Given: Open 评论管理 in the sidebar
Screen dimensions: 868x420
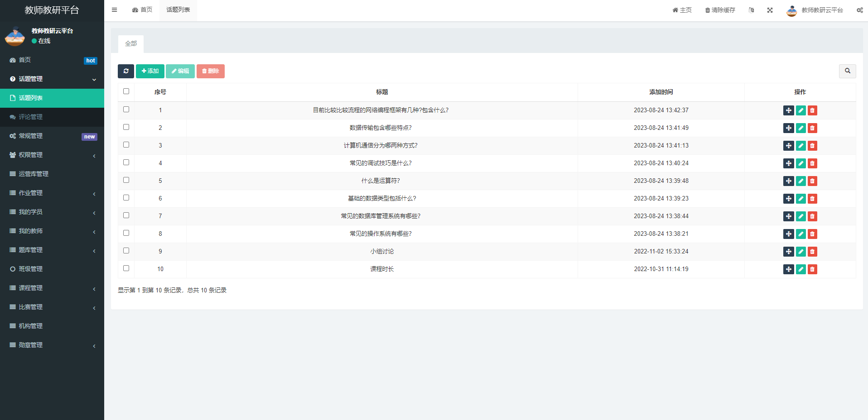Looking at the screenshot, I should tap(31, 117).
